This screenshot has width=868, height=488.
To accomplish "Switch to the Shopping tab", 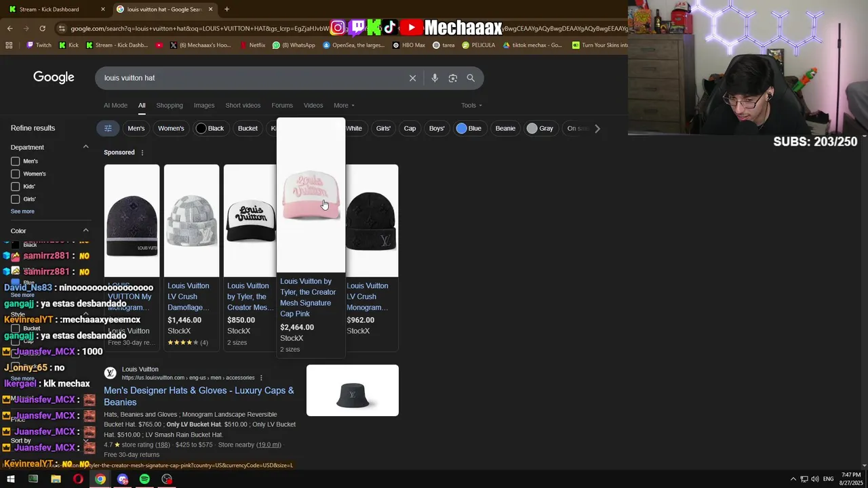I will (170, 105).
